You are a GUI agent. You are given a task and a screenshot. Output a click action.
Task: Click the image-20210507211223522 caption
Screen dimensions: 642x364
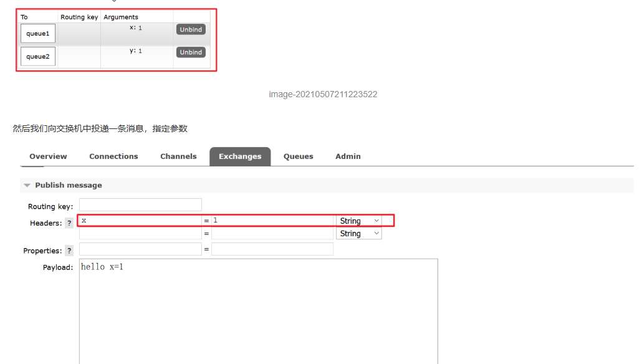323,94
